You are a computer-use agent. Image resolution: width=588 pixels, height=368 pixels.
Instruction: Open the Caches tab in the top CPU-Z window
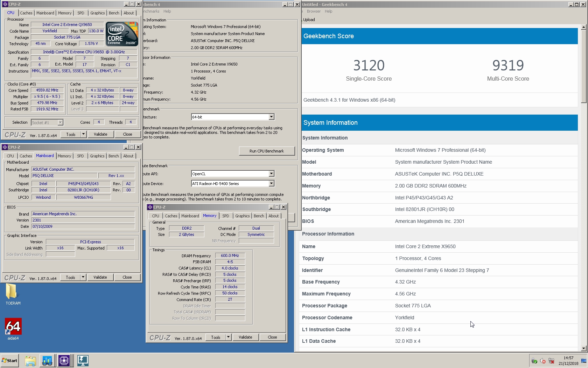(x=26, y=13)
